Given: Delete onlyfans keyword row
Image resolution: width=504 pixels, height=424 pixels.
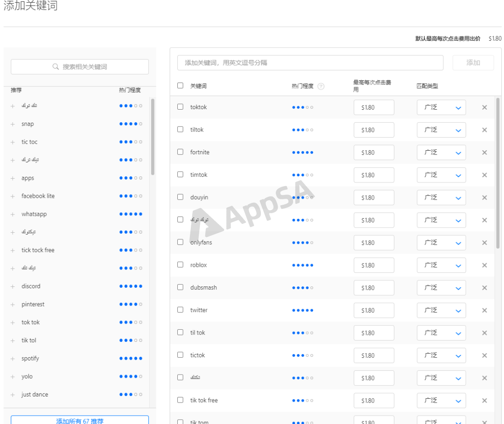Looking at the screenshot, I should pos(484,243).
